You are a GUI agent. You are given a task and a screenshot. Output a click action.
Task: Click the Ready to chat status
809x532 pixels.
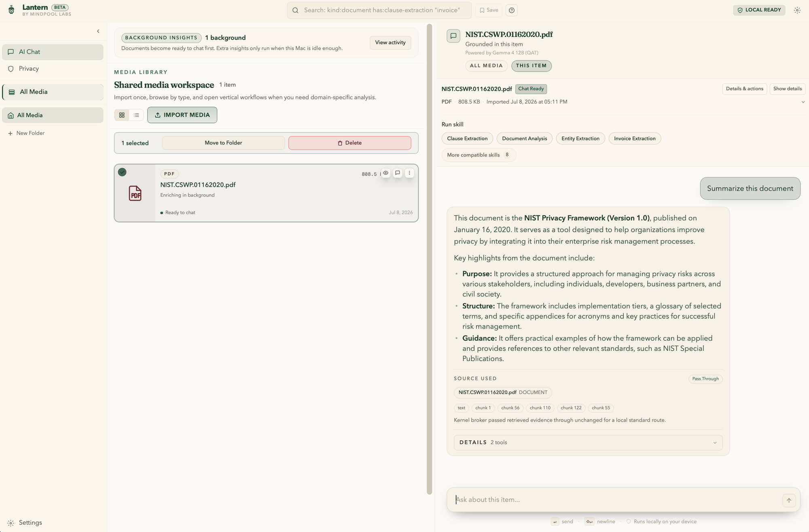tap(178, 213)
